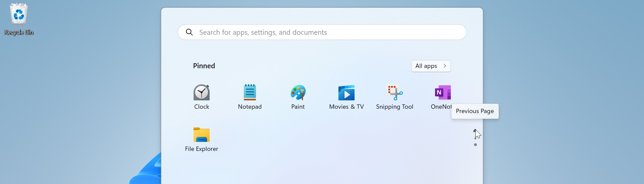644x184 pixels.
Task: Go to previous page using up arrow
Action: click(475, 130)
